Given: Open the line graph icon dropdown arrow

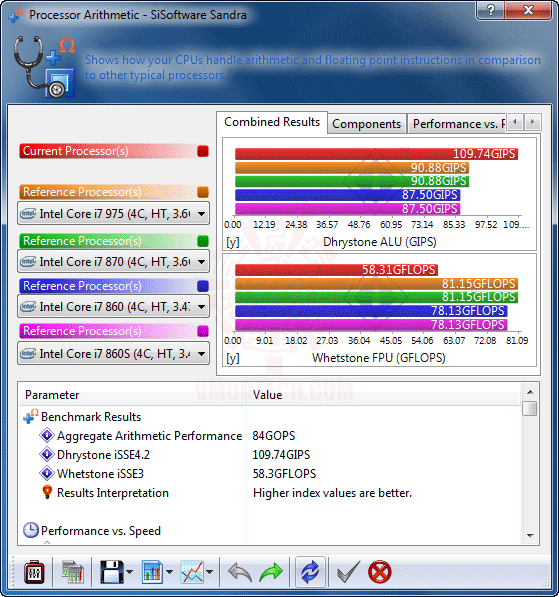Looking at the screenshot, I should click(x=209, y=572).
